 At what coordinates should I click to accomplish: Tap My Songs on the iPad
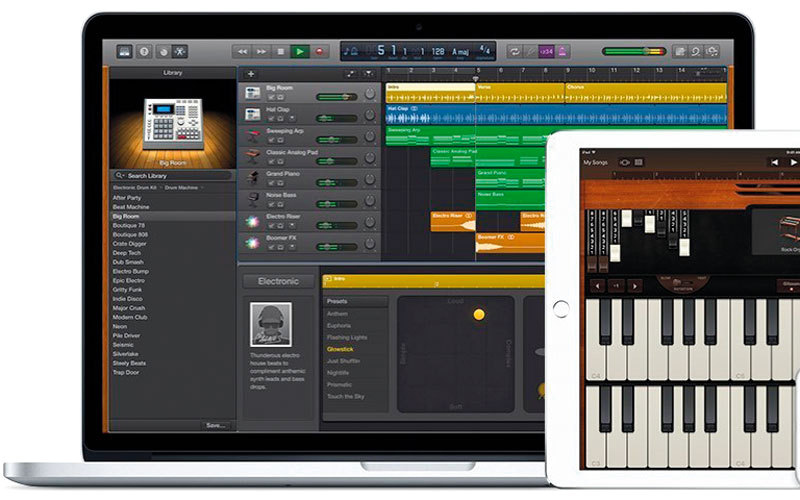click(x=595, y=161)
